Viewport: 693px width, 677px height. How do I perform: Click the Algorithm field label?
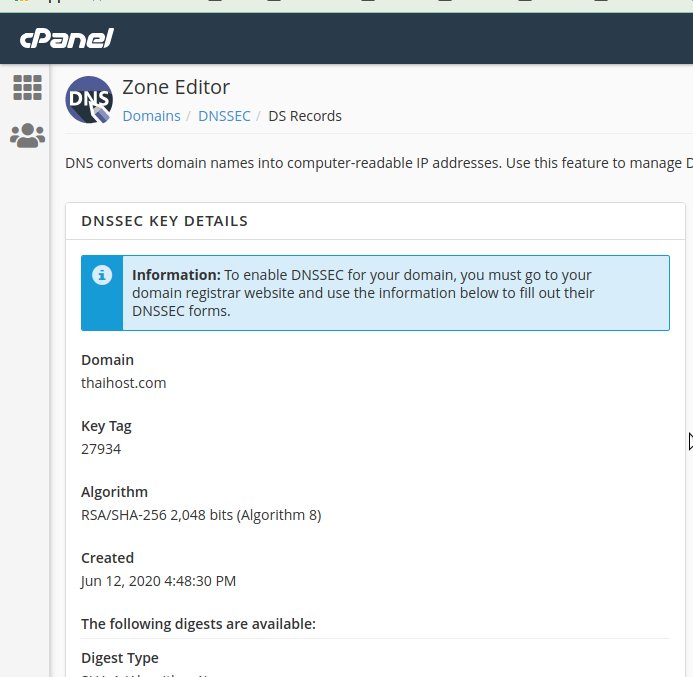click(x=114, y=492)
